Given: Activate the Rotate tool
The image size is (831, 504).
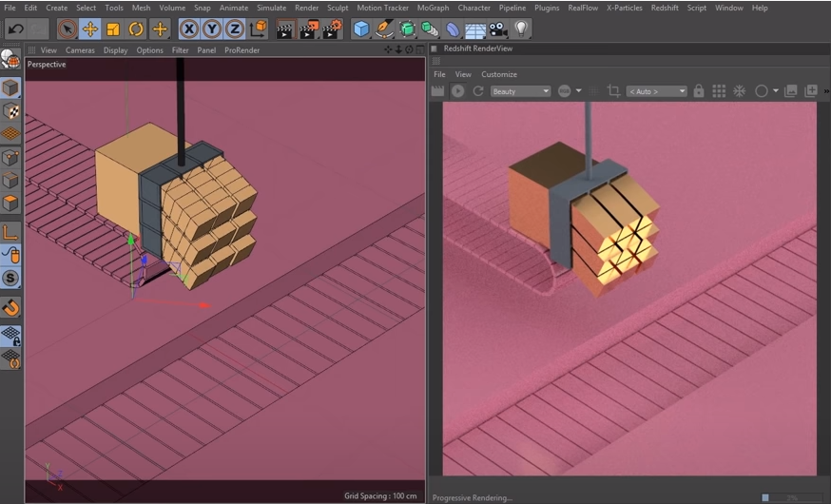Looking at the screenshot, I should point(136,29).
